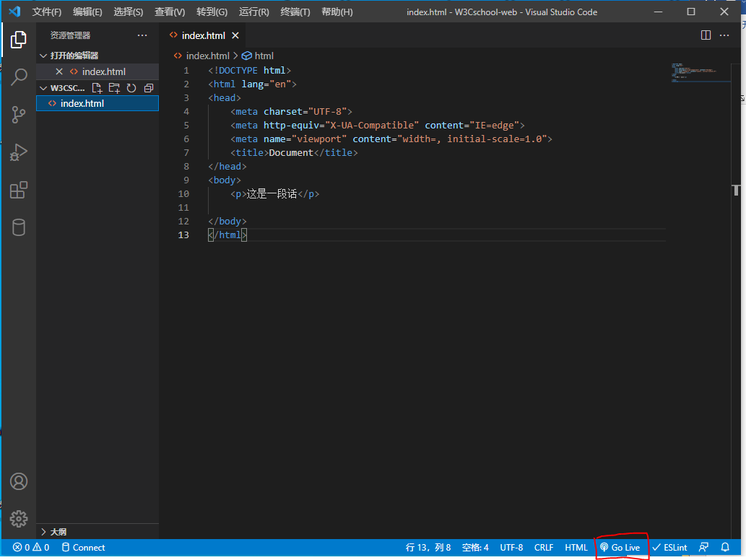Viewport: 746px width, 560px height.
Task: Click the New Folder icon in explorer
Action: click(x=114, y=88)
